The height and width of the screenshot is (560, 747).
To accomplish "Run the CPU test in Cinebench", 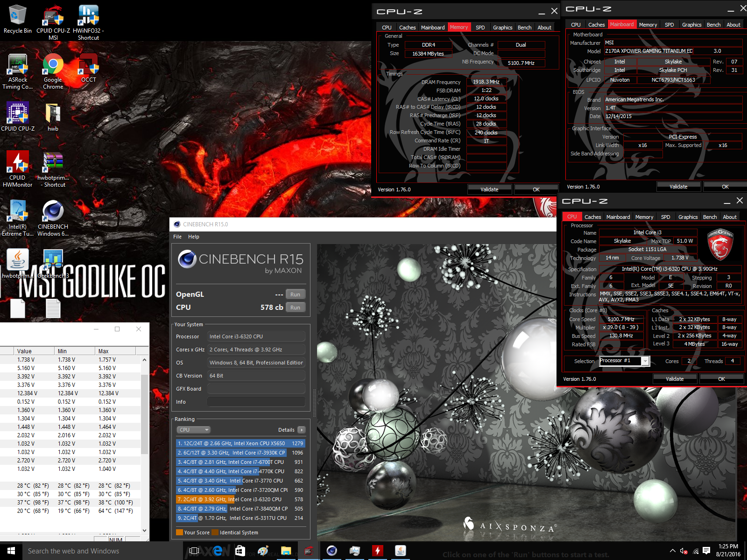I will pos(296,308).
